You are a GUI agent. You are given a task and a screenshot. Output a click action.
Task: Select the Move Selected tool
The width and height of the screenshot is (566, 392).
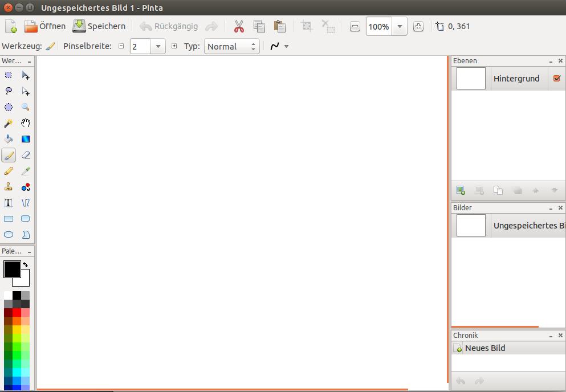tap(25, 75)
